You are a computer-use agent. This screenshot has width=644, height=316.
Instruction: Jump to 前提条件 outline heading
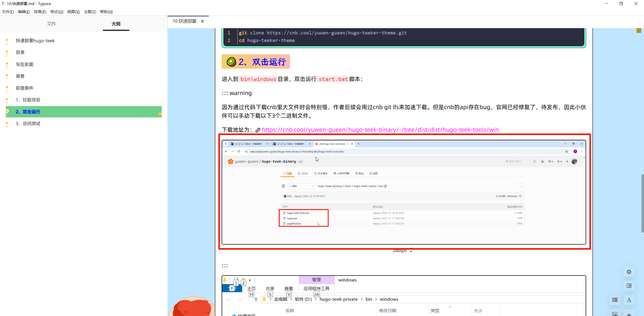pos(25,88)
